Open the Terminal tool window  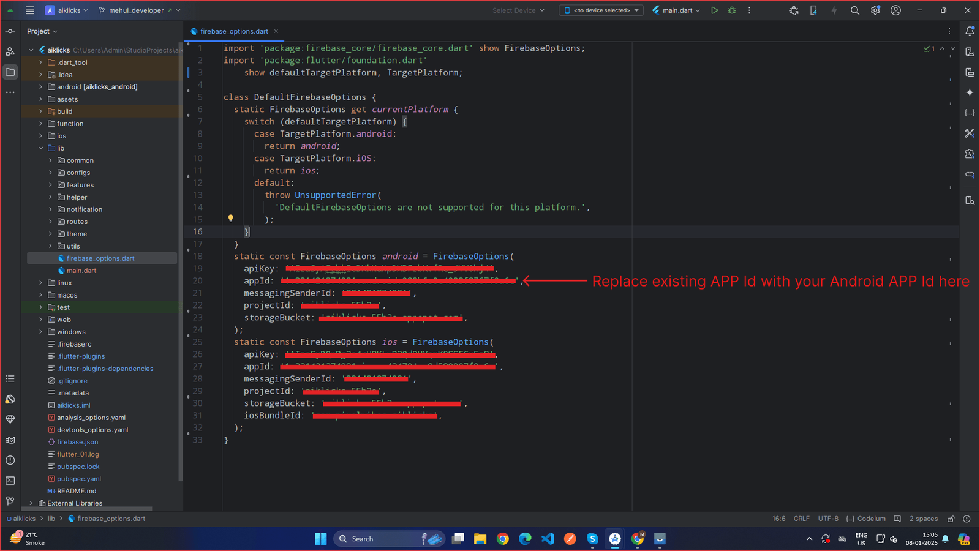(10, 481)
